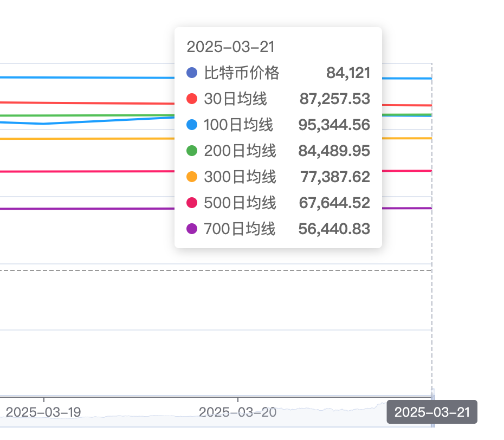Click the orange dot beside 300日均线
The width and height of the screenshot is (504, 440).
coord(192,177)
